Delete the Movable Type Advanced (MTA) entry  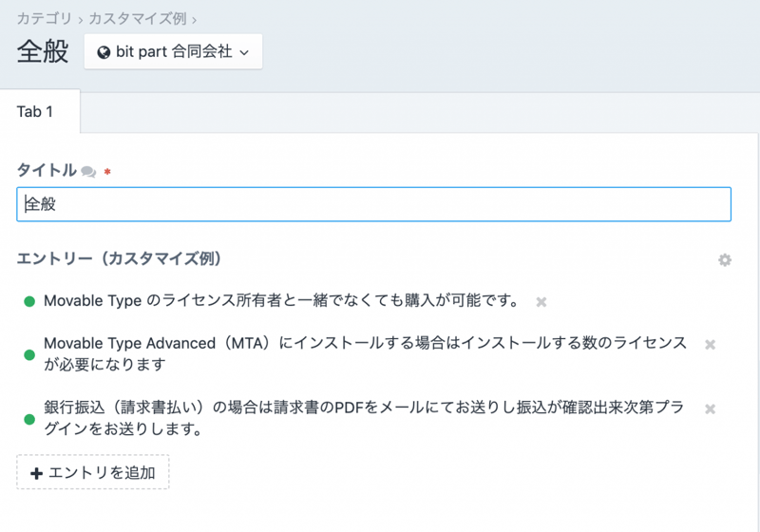(710, 345)
